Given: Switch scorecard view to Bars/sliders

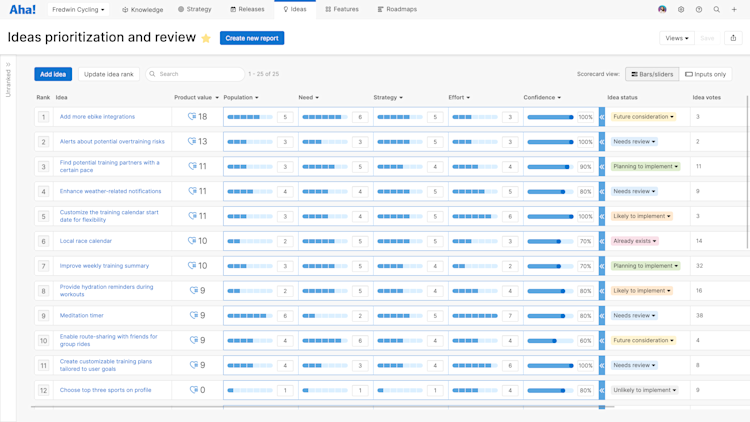Looking at the screenshot, I should point(652,74).
